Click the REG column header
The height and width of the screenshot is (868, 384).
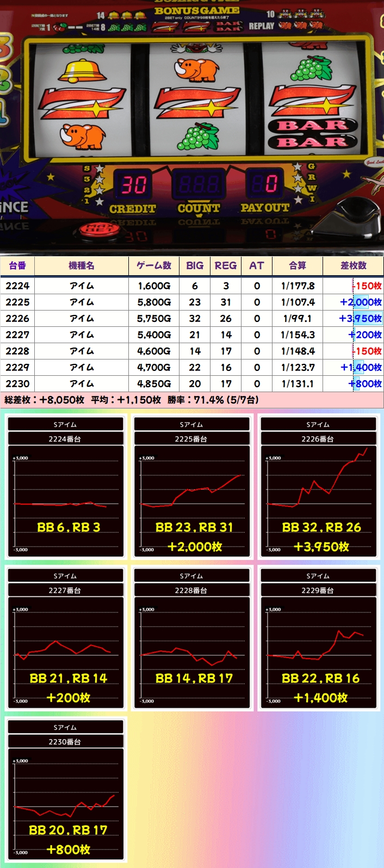(226, 265)
